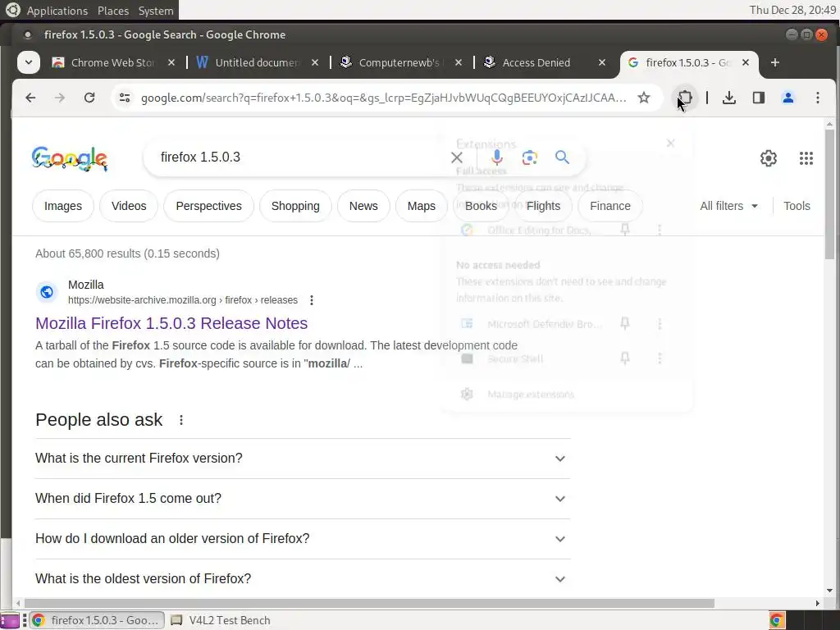Select V4L2 Test Bench in the taskbar
The height and width of the screenshot is (630, 840).
tap(221, 620)
